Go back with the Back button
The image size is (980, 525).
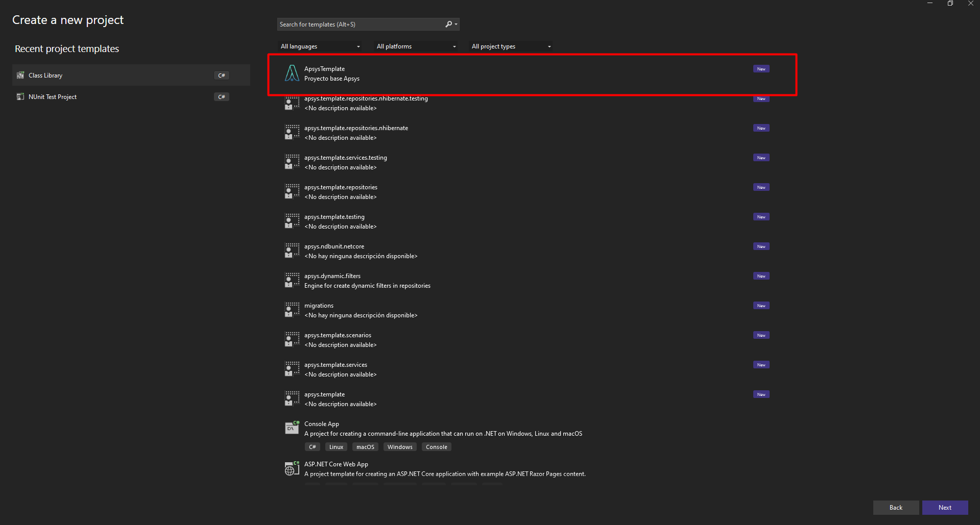tap(896, 508)
